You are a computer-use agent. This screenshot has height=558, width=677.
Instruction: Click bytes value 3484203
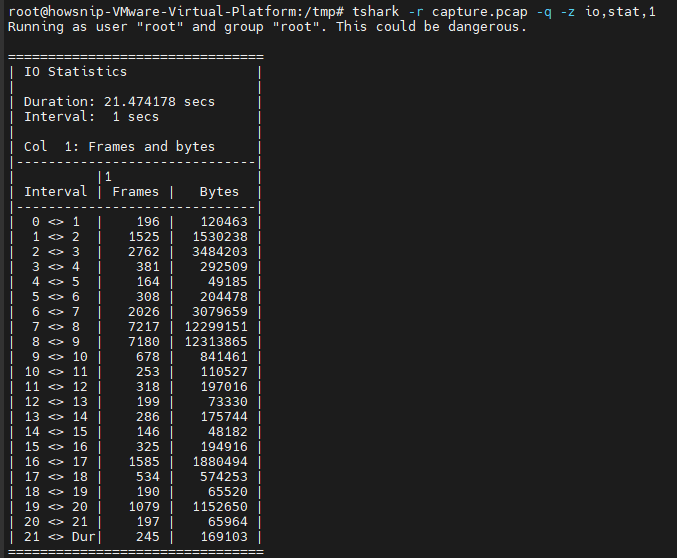pos(220,252)
